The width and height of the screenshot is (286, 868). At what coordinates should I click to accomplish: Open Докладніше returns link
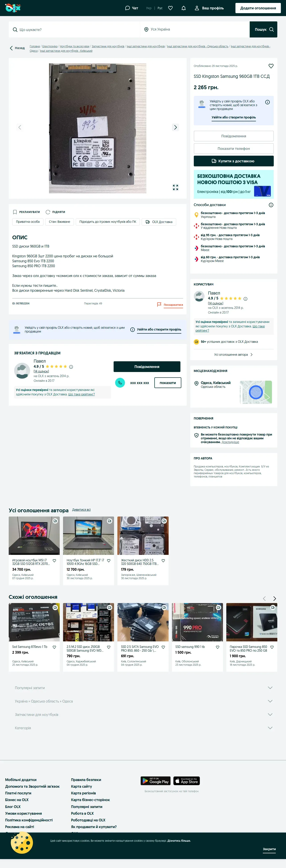coord(230,442)
